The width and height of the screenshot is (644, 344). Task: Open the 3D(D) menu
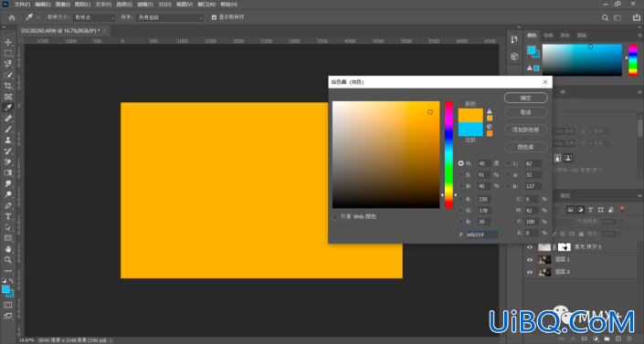164,4
